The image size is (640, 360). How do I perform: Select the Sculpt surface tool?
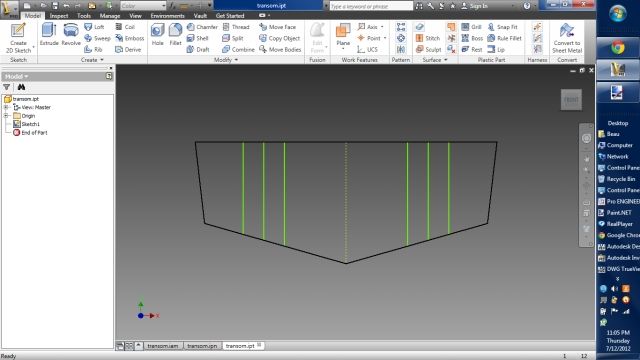[428, 49]
